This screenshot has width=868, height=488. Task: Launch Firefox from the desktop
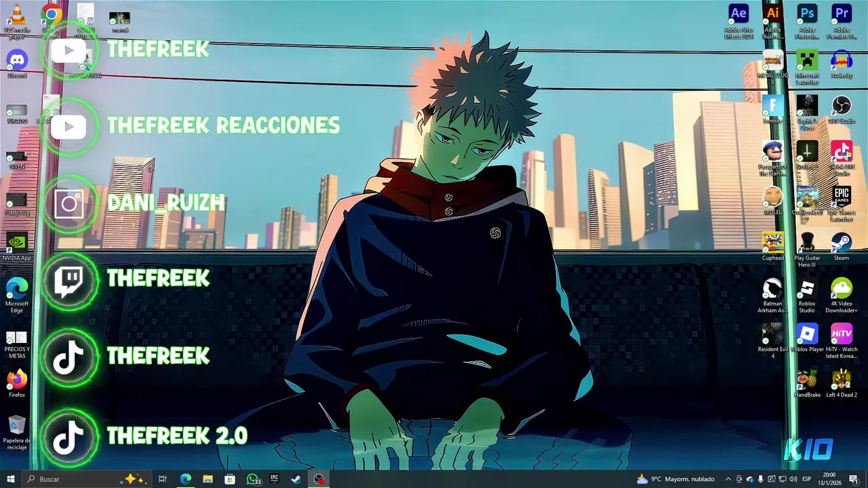coord(16,383)
